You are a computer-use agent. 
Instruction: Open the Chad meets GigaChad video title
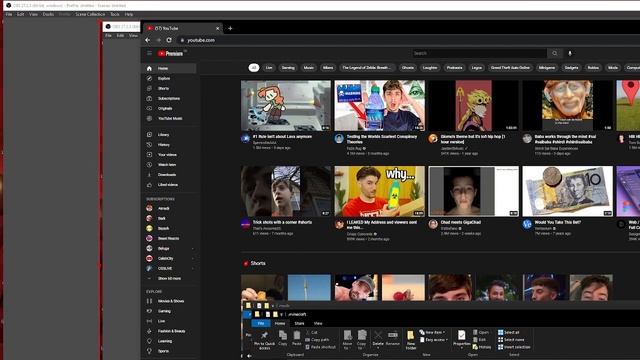(x=461, y=222)
